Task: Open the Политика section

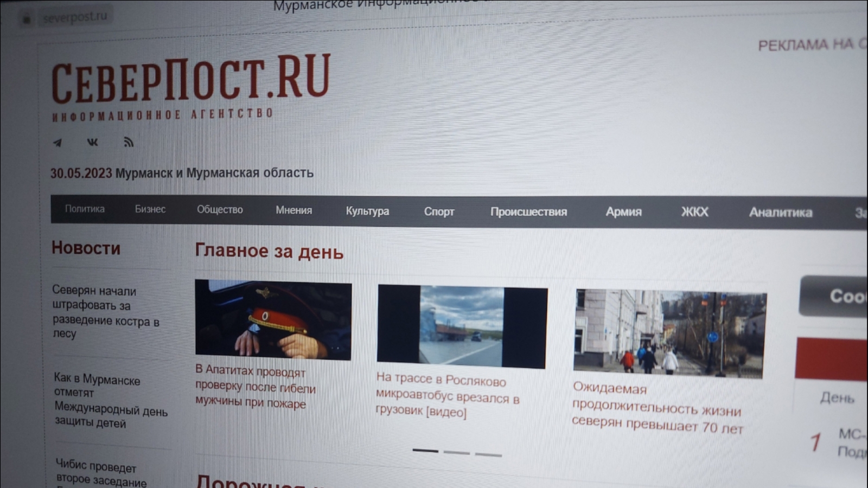Action: 85,209
